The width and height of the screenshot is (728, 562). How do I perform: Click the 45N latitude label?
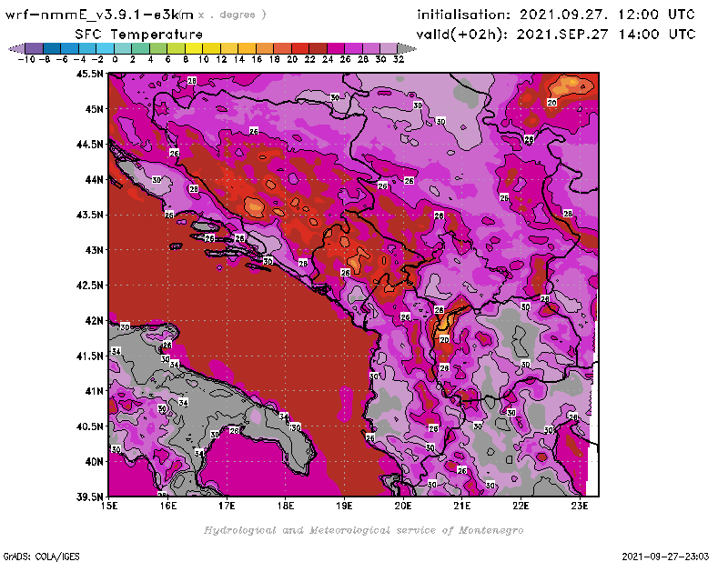94,109
